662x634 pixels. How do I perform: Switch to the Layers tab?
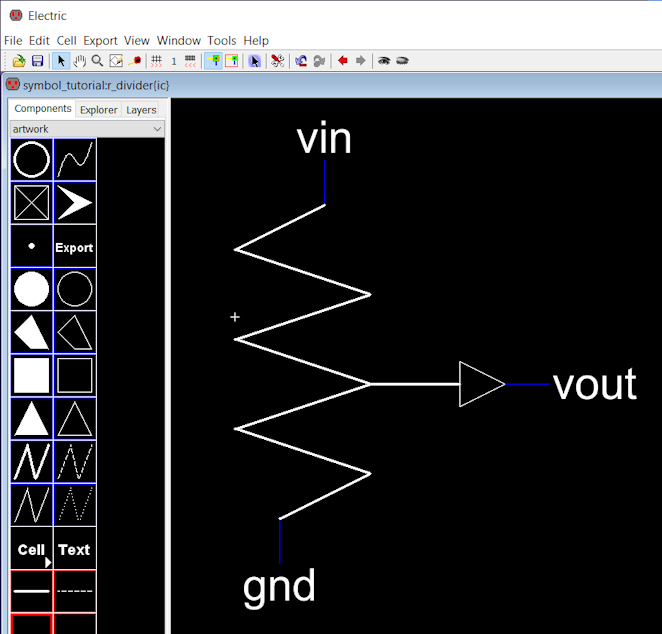coord(141,110)
